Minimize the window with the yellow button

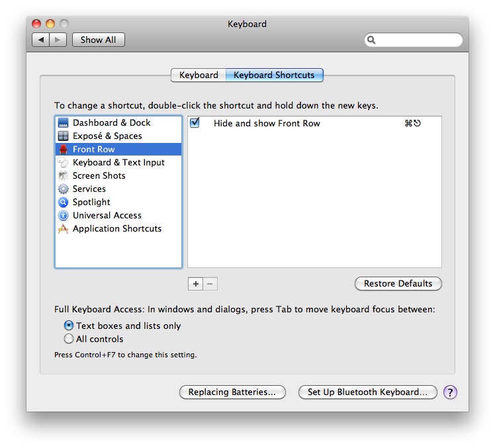click(50, 24)
